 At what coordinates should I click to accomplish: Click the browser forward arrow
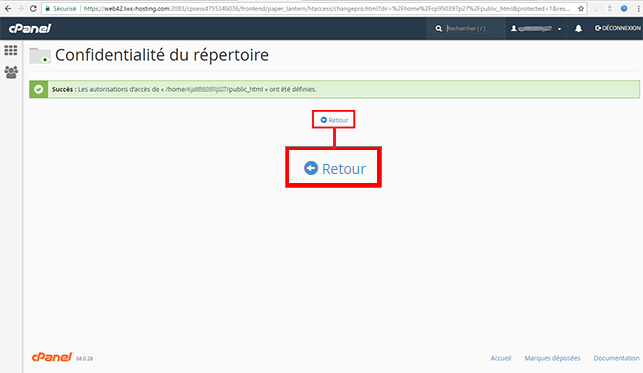pos(21,9)
